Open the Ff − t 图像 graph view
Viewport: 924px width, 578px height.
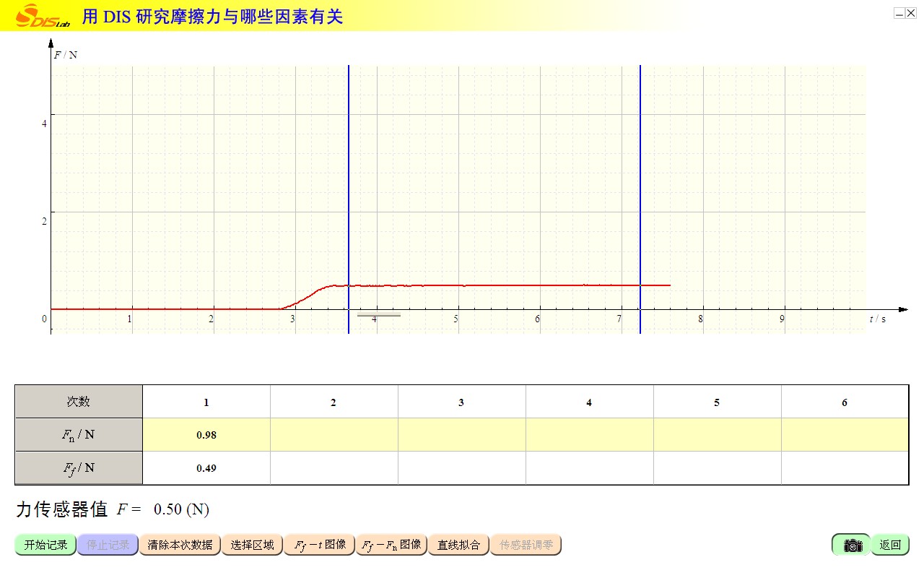[319, 545]
